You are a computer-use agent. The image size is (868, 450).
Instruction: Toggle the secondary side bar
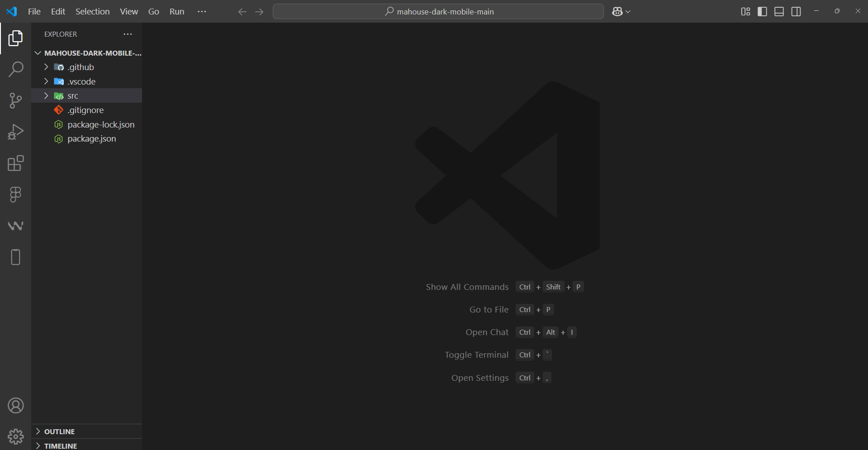click(x=796, y=12)
